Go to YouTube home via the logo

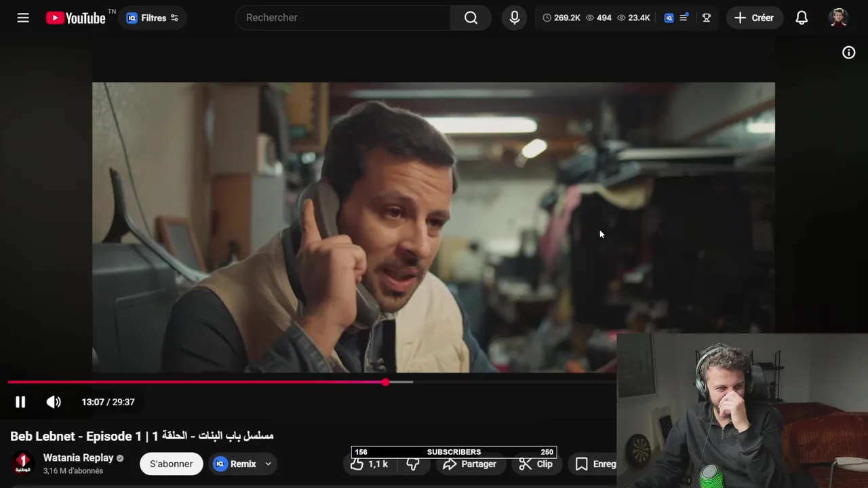click(x=75, y=18)
